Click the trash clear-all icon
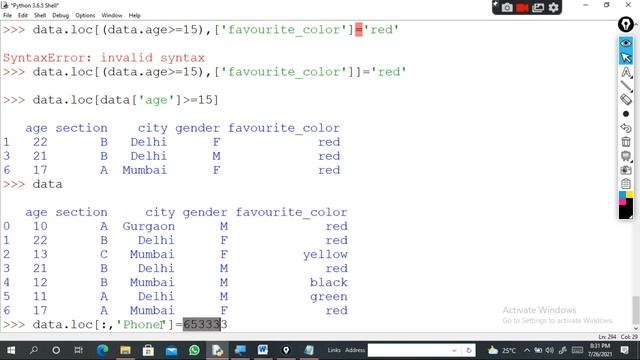640x360 pixels. (x=626, y=142)
